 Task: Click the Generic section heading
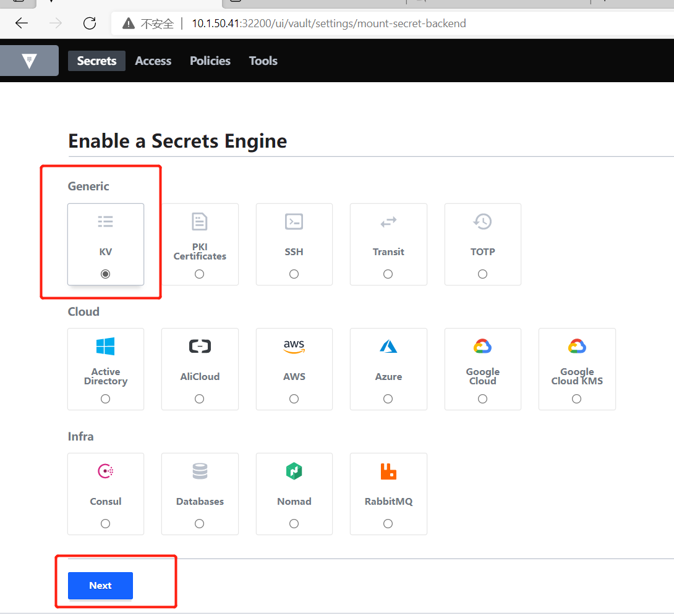point(88,186)
